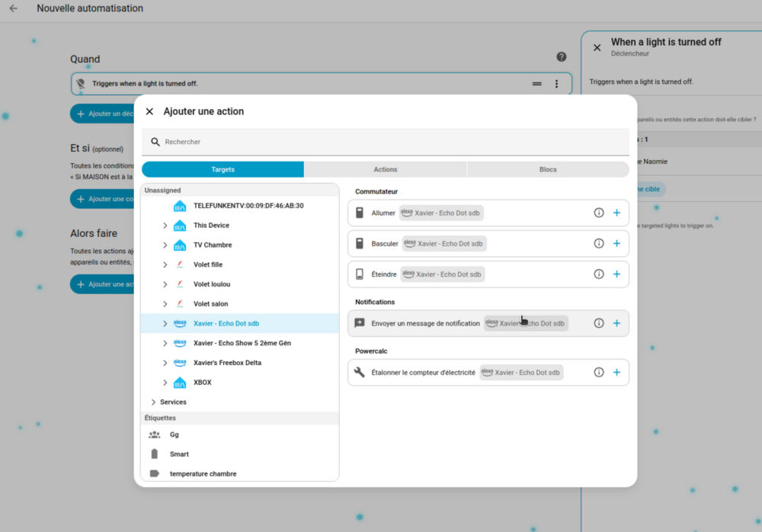Select the Gg label
Screen dimensions: 762x532
(240, 434)
